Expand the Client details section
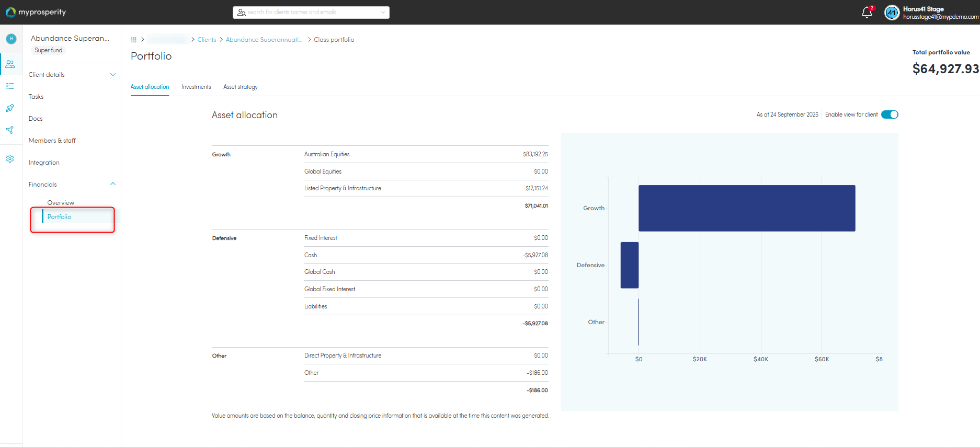 72,75
